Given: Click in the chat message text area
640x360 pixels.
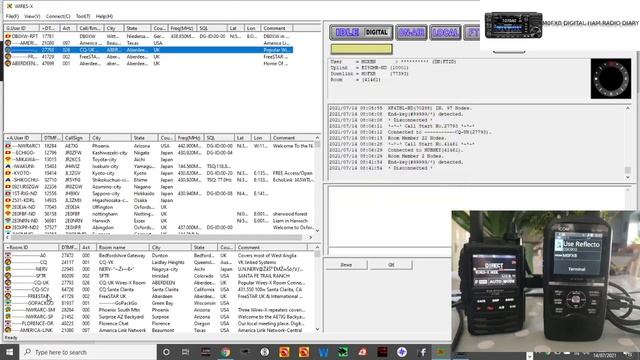Looking at the screenshot, I should (x=390, y=216).
